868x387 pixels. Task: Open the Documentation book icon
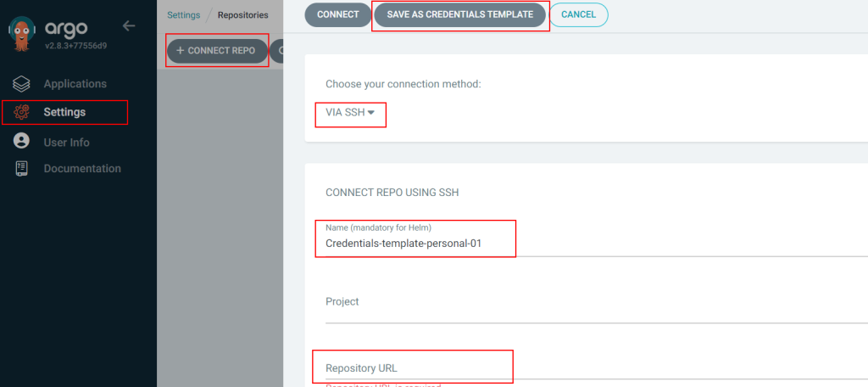21,169
